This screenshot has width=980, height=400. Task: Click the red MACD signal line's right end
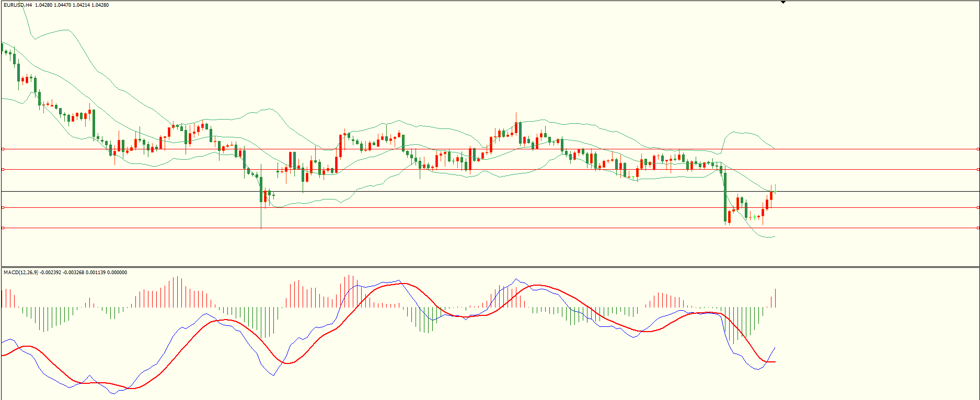point(775,361)
